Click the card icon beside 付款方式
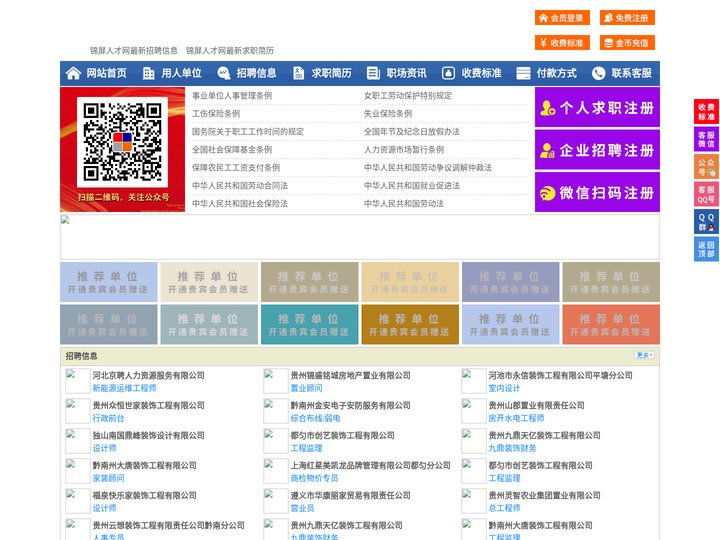720x540 pixels. tap(523, 73)
